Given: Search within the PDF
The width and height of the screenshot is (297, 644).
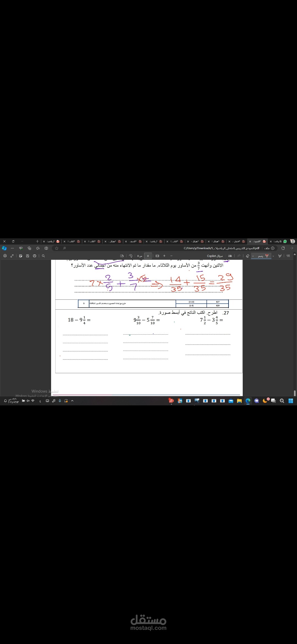Looking at the screenshot, I should [x=43, y=256].
